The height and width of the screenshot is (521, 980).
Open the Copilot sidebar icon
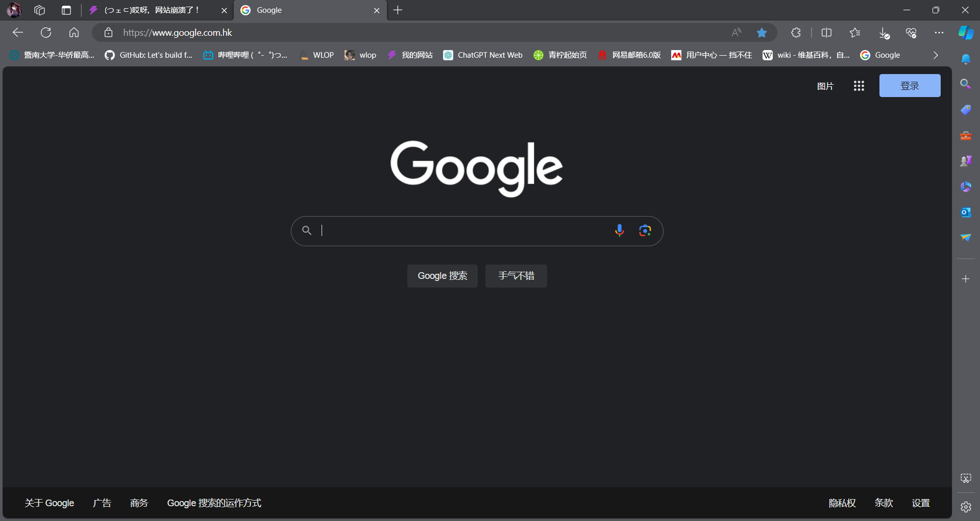tap(966, 33)
